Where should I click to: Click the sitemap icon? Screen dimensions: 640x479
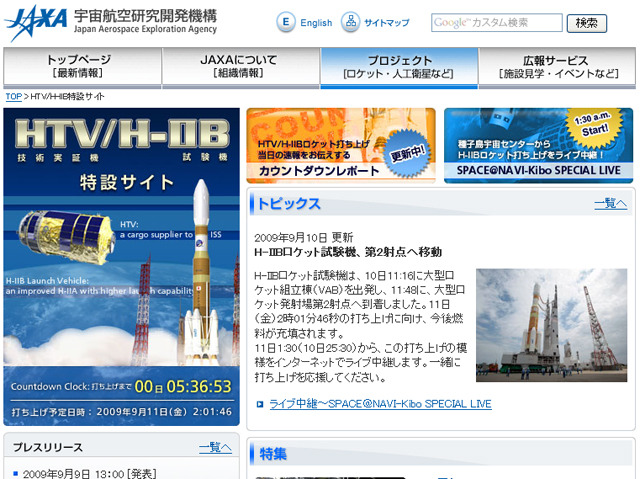(350, 22)
